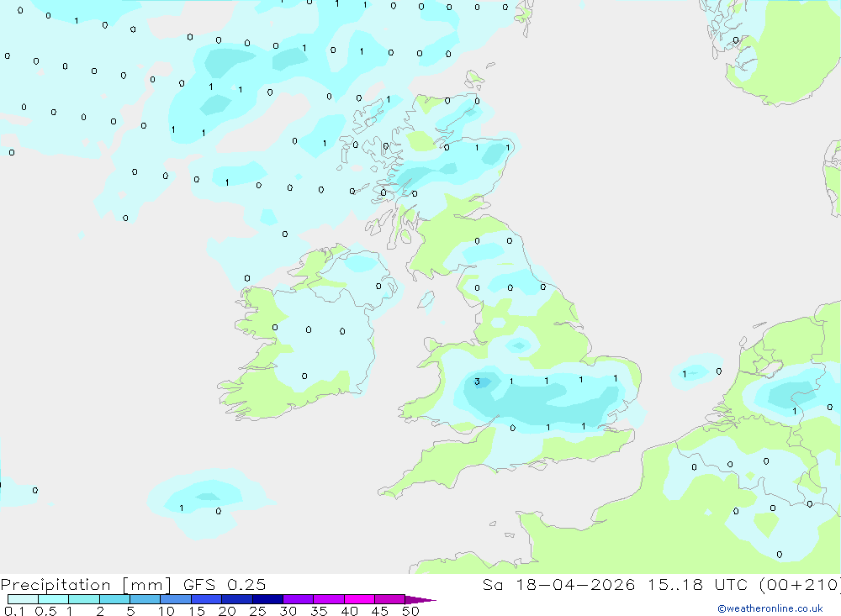Click the 10–15 mm legend color swatch
Screen dimensions: 841x616
tap(176, 599)
